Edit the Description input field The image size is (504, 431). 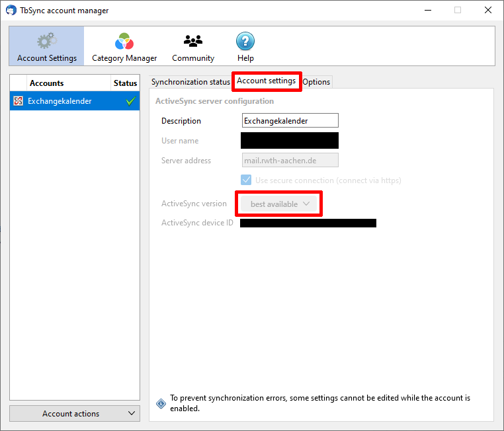[290, 120]
